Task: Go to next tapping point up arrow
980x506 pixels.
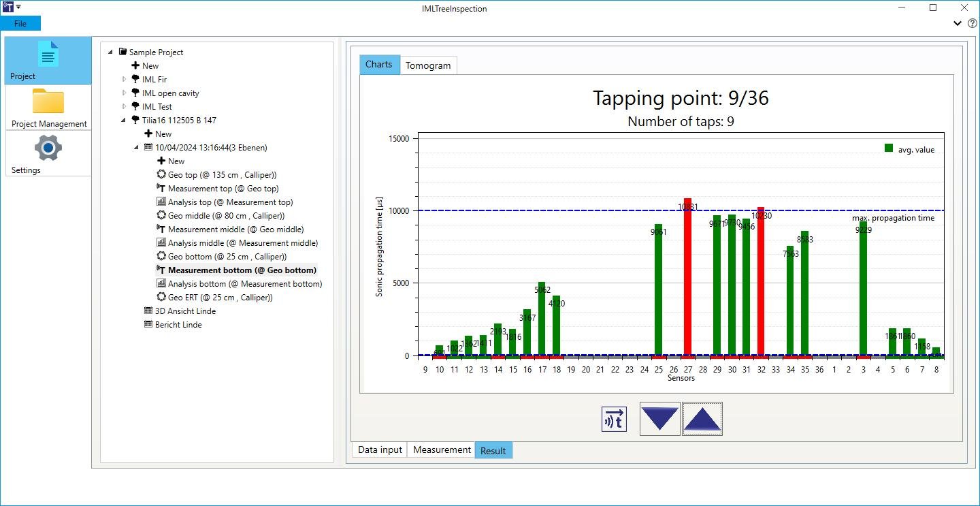Action: (x=702, y=419)
